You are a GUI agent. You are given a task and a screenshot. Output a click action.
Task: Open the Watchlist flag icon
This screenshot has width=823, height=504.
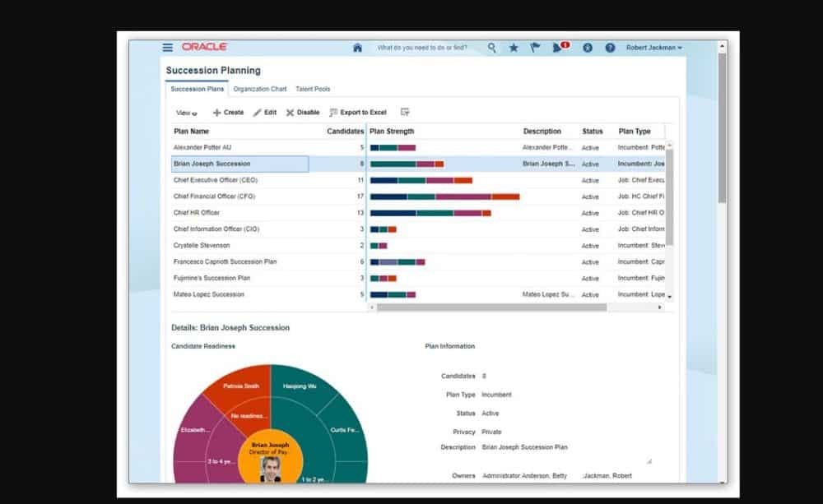[535, 48]
